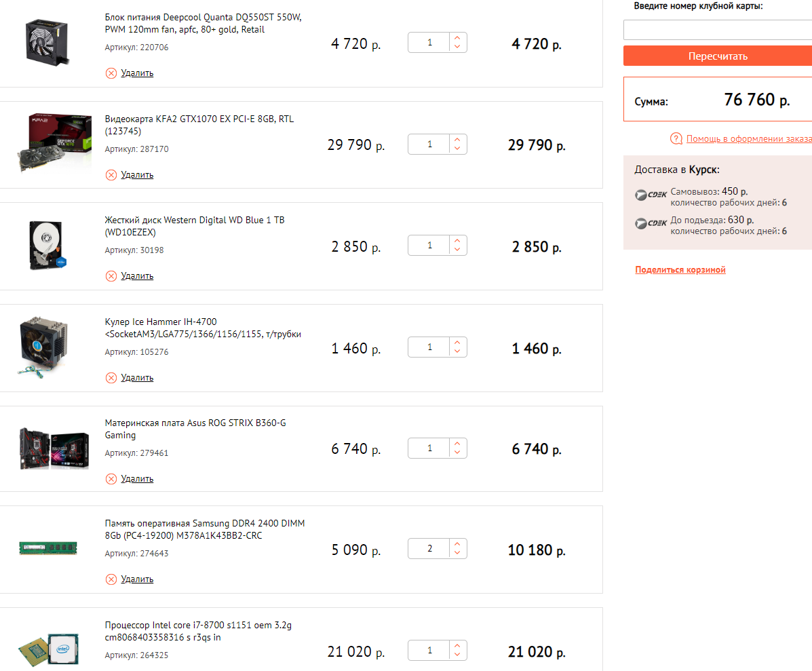Increase quantity of GTX1070 video card
The image size is (812, 671).
[x=458, y=140]
